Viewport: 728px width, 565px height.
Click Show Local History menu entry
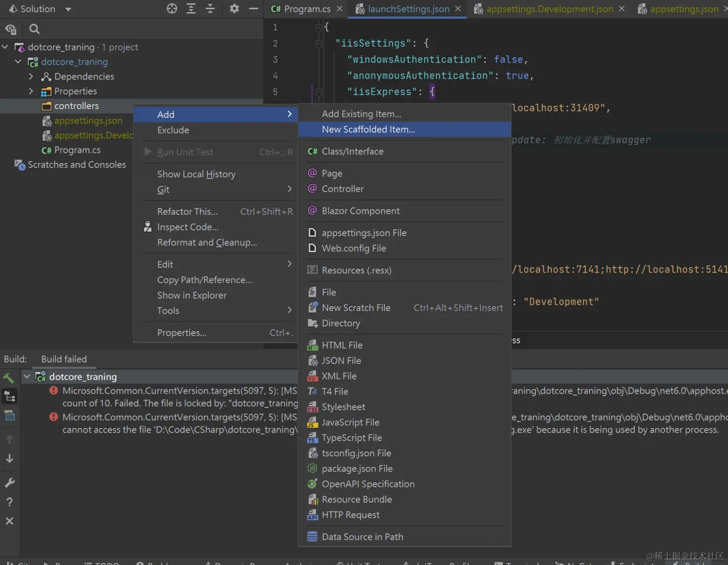pyautogui.click(x=196, y=174)
